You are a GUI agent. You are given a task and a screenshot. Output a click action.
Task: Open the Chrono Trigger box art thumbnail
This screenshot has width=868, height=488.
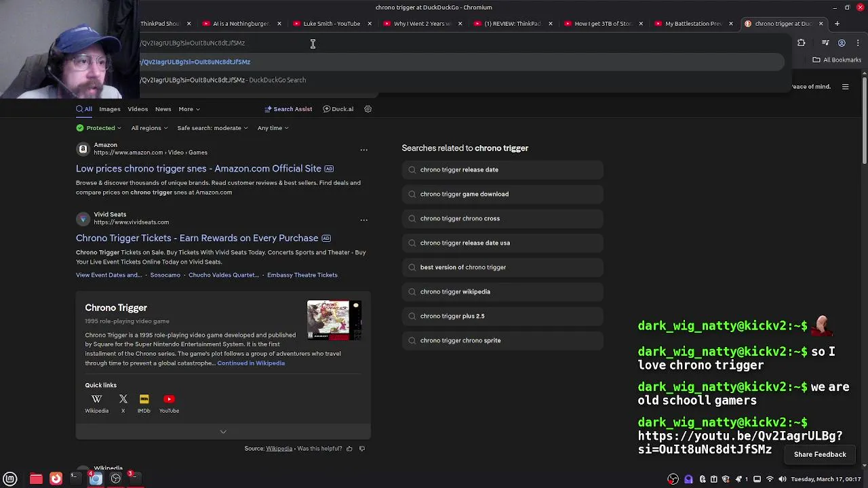(x=334, y=321)
